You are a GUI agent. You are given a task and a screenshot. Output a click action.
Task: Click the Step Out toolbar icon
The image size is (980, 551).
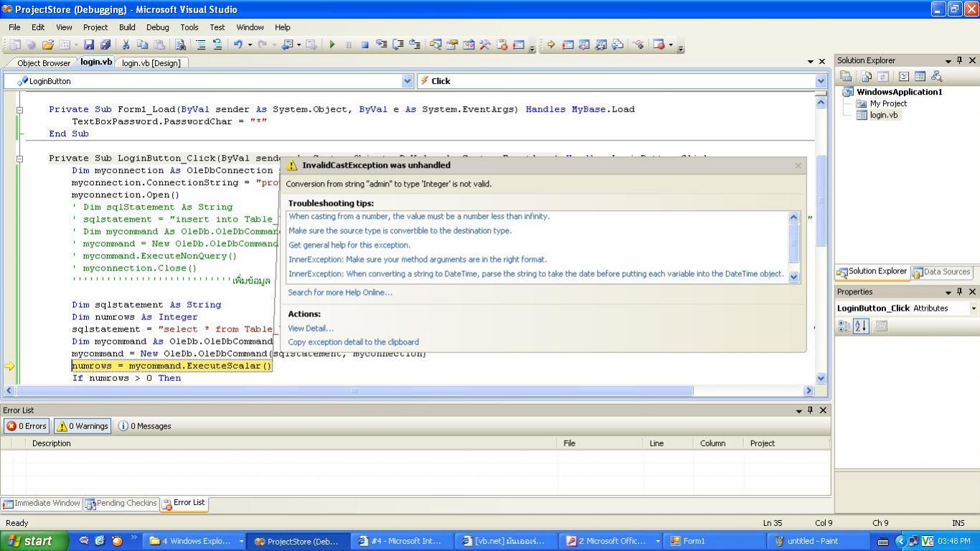pos(415,44)
